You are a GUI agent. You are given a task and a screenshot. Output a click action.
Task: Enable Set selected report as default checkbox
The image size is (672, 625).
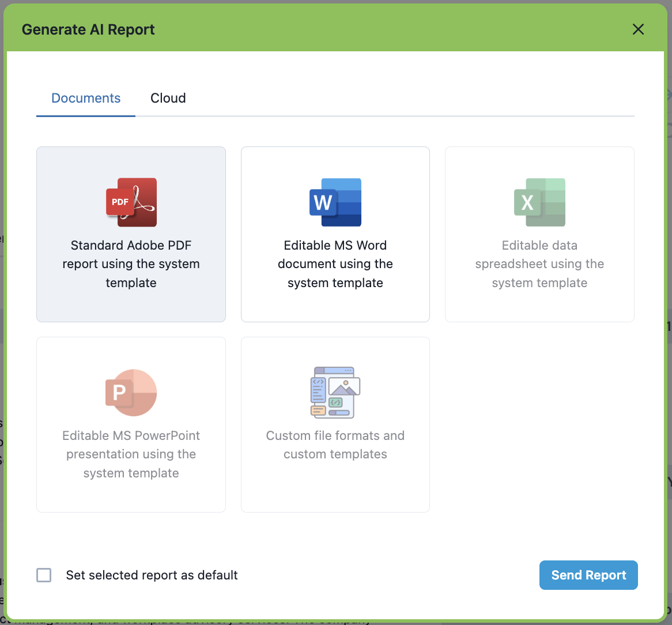(x=44, y=575)
